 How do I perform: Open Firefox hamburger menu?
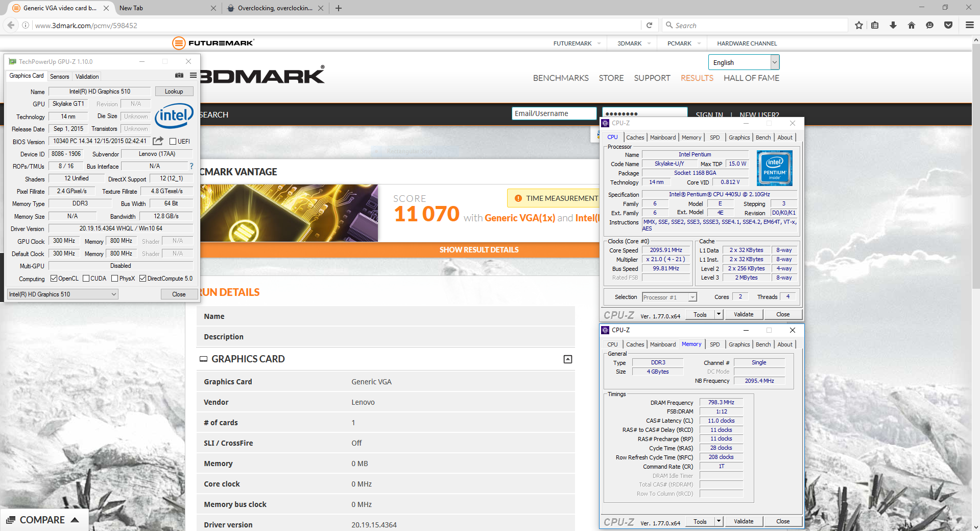[x=970, y=25]
